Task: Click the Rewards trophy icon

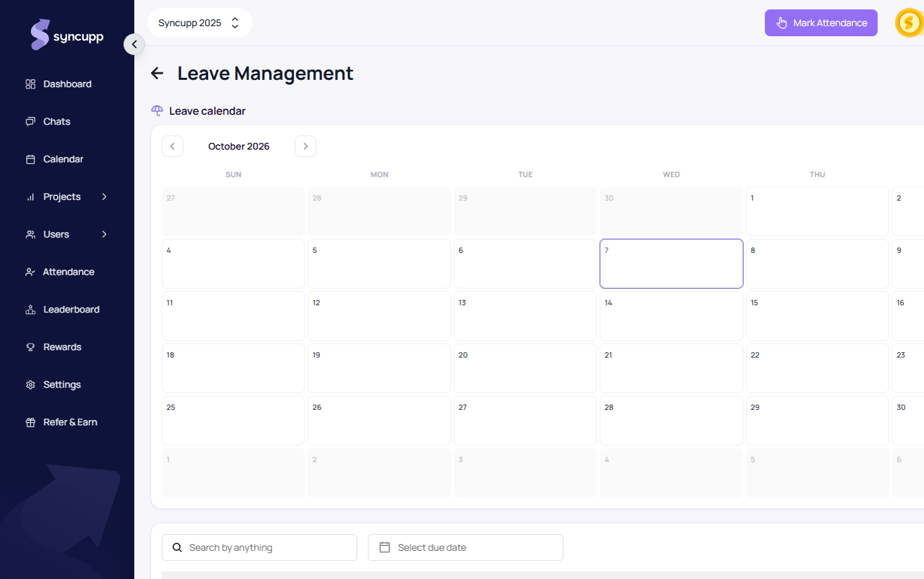Action: coord(30,347)
